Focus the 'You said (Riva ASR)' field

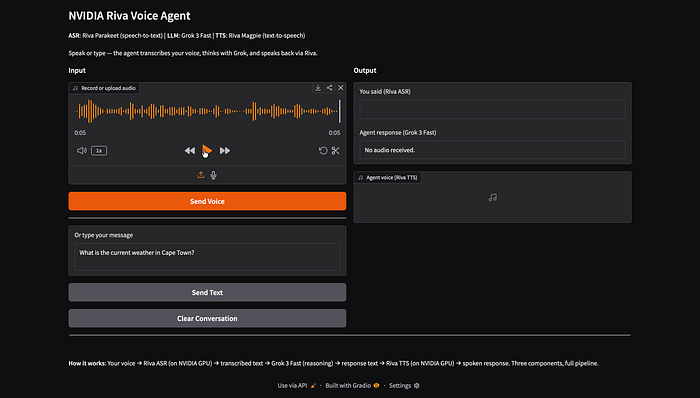[x=492, y=109]
